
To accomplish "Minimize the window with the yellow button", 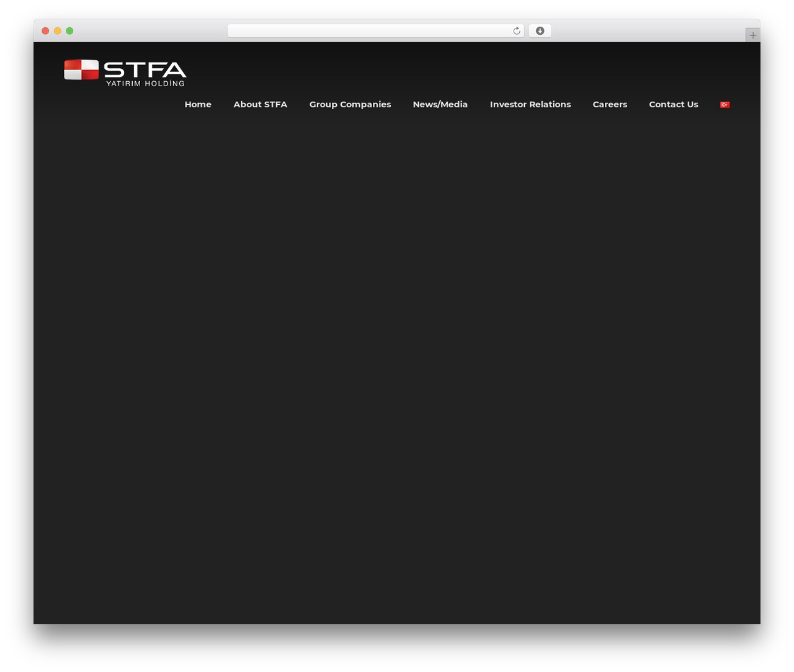I will click(58, 31).
